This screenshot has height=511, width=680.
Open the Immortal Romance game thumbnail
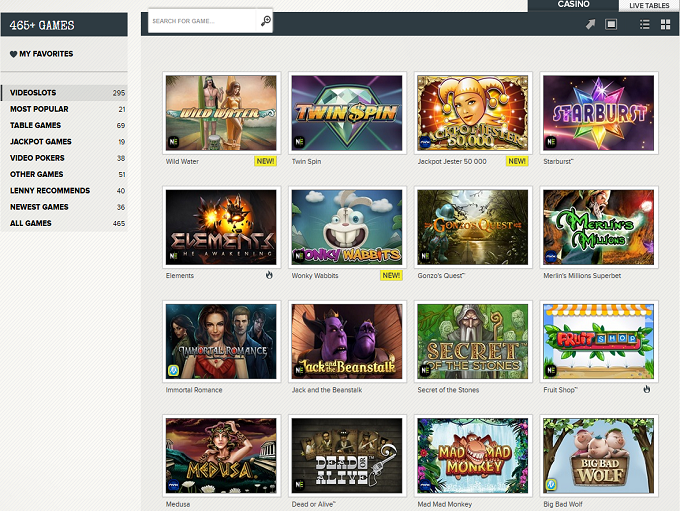point(221,341)
